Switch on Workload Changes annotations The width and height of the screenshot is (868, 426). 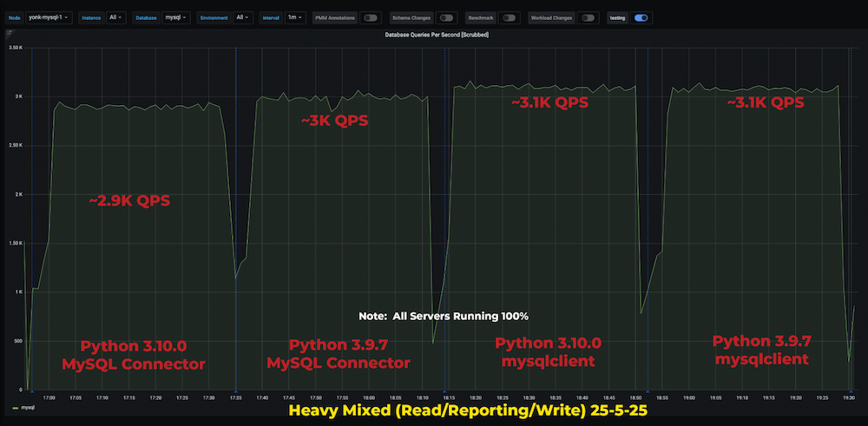[588, 17]
